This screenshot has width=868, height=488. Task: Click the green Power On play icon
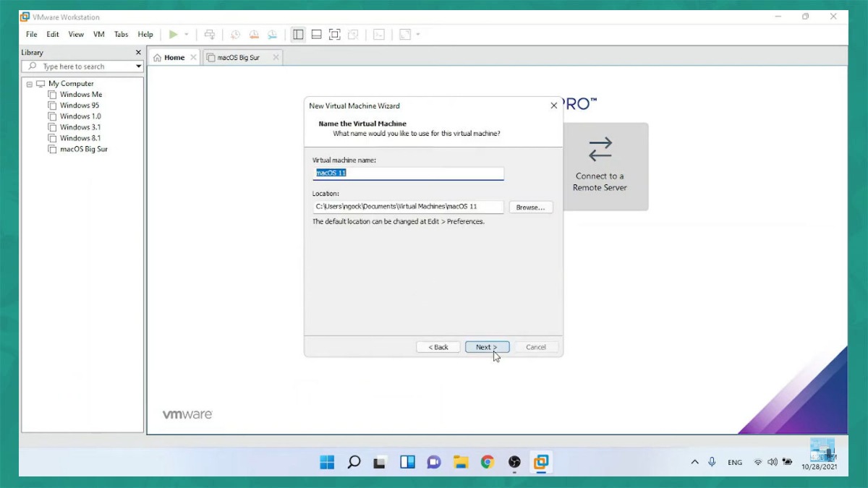coord(173,34)
